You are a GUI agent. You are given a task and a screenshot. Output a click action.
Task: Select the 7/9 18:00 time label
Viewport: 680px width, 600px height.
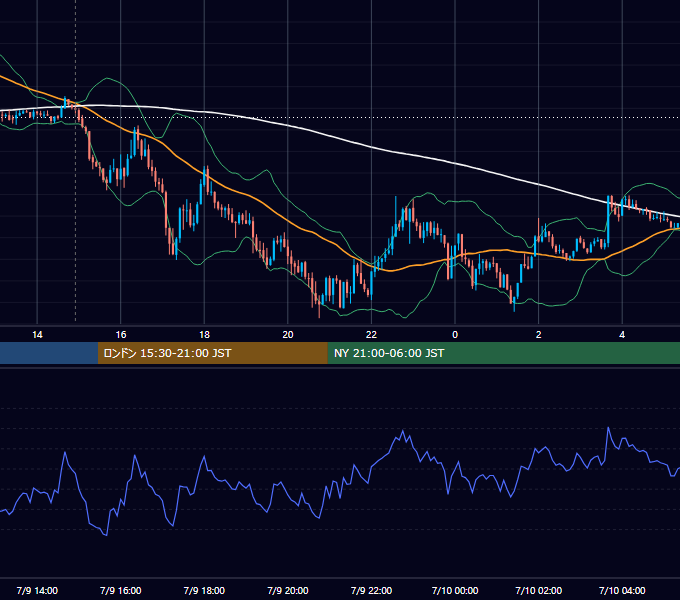[204, 590]
